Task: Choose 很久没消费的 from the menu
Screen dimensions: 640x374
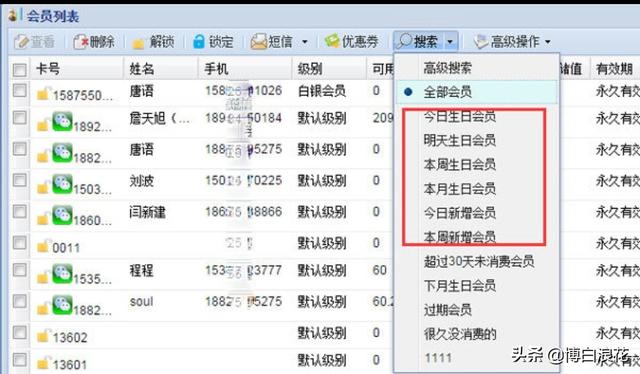Action: pyautogui.click(x=460, y=334)
